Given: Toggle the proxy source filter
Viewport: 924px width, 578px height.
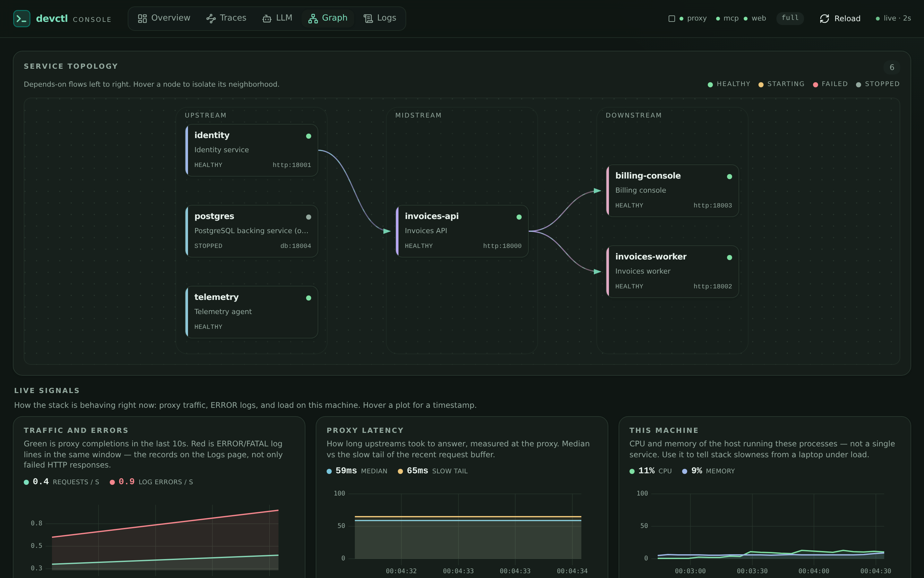Looking at the screenshot, I should [x=693, y=18].
